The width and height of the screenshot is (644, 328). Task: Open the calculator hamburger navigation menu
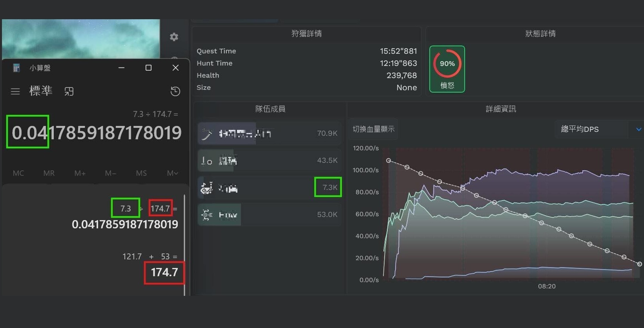15,91
